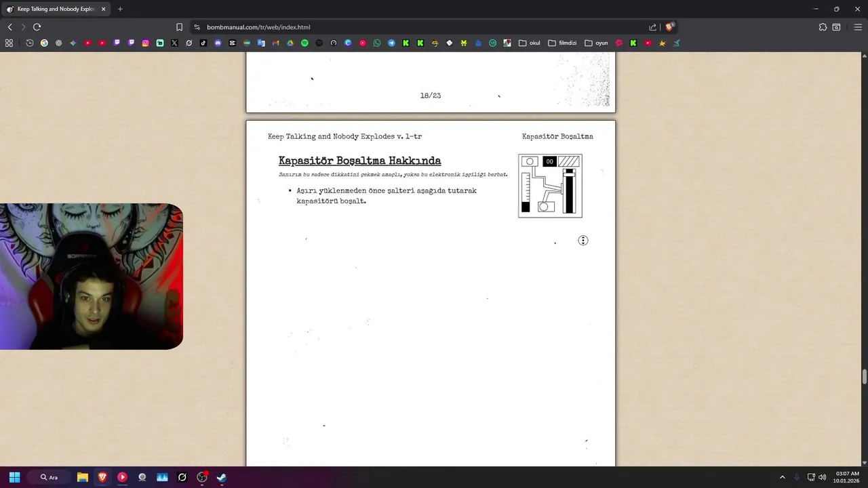Select the Keep Talking and Nobody Explodes tab
The height and width of the screenshot is (488, 868).
[56, 9]
